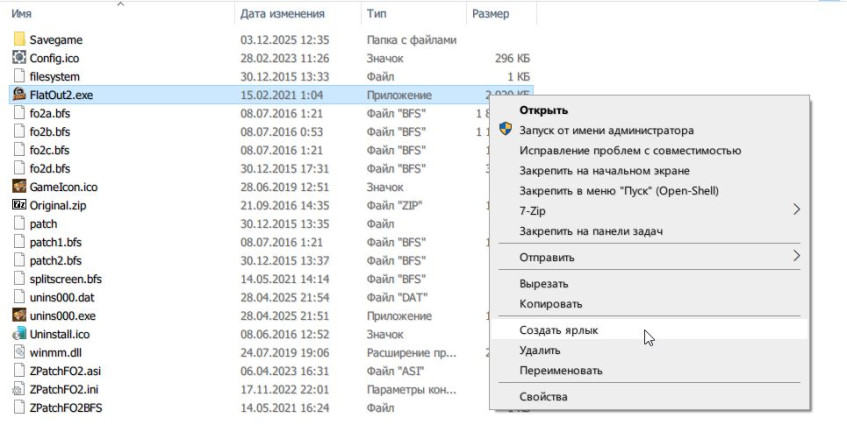Select the ZPatchFO2BFS file name
This screenshot has height=425, width=847.
point(66,408)
